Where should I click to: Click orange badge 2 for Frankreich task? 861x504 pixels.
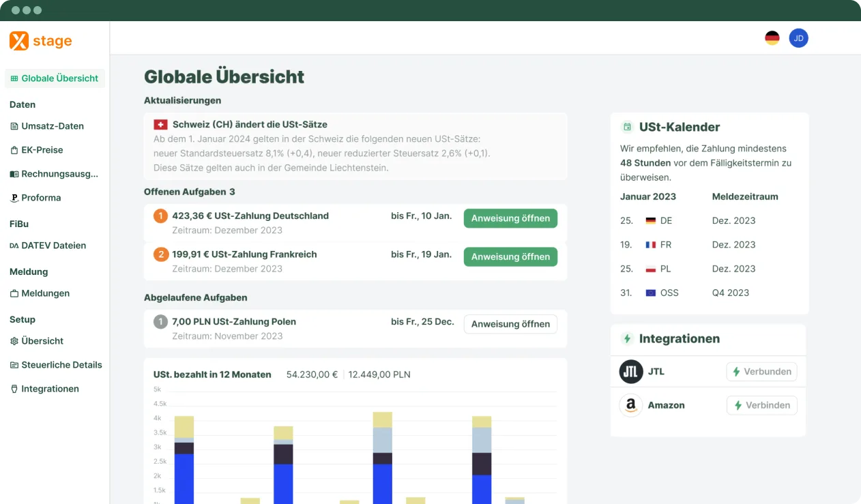tap(160, 254)
